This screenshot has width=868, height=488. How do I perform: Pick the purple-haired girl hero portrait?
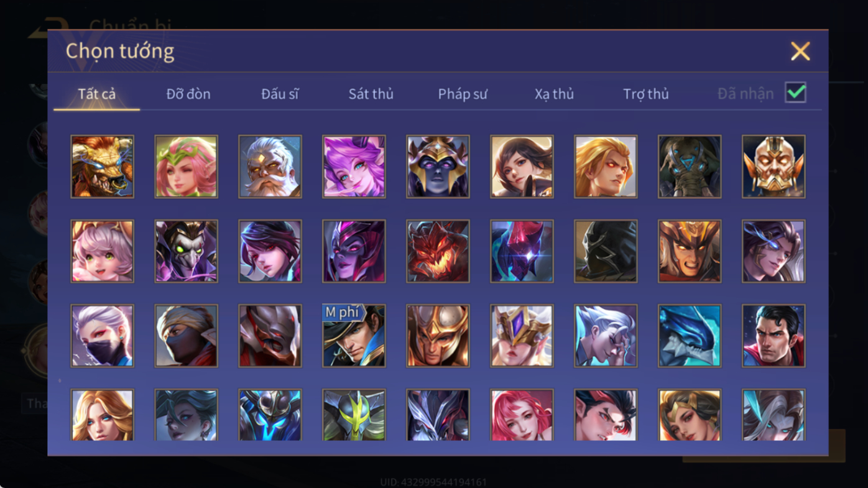tap(354, 167)
